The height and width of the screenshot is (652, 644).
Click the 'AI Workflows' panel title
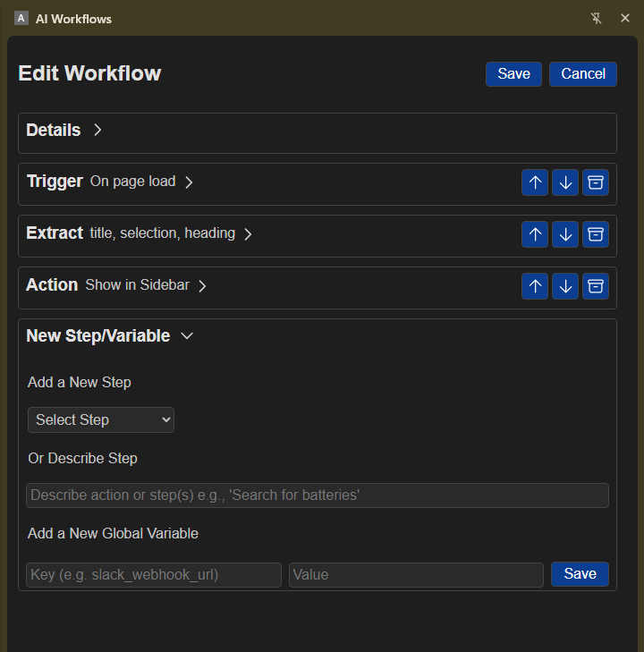(x=73, y=19)
